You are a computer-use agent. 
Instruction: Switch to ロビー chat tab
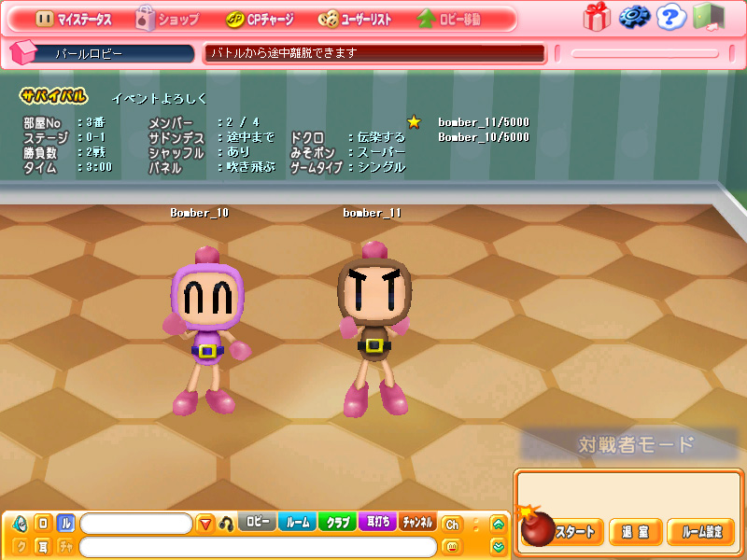click(x=258, y=523)
